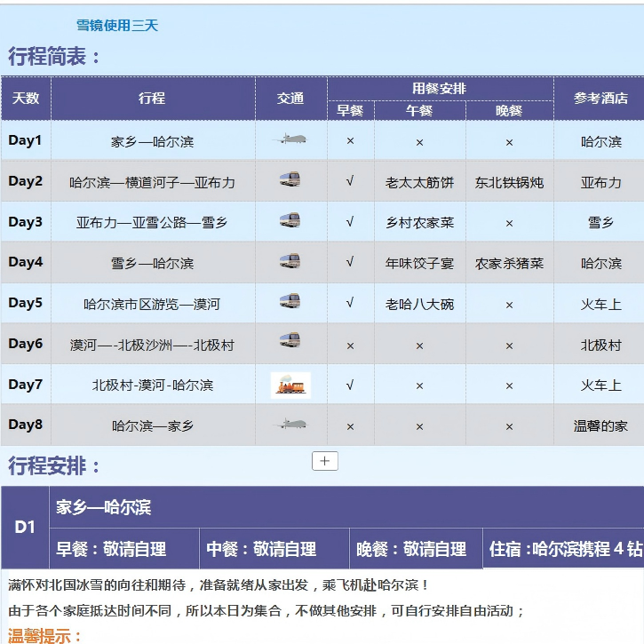The height and width of the screenshot is (644, 644).
Task: Select the bus icon for 哈尔滨市区游览—漠河
Action: (x=290, y=302)
